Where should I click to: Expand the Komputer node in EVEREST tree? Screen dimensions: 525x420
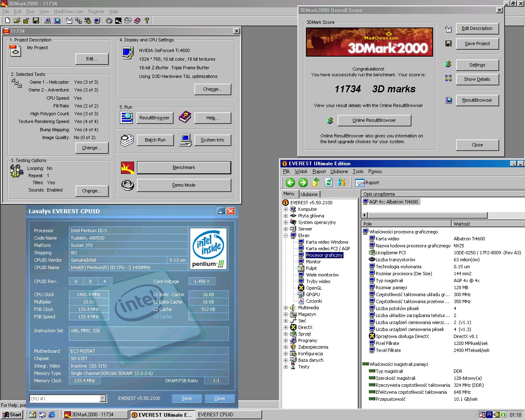(x=285, y=209)
